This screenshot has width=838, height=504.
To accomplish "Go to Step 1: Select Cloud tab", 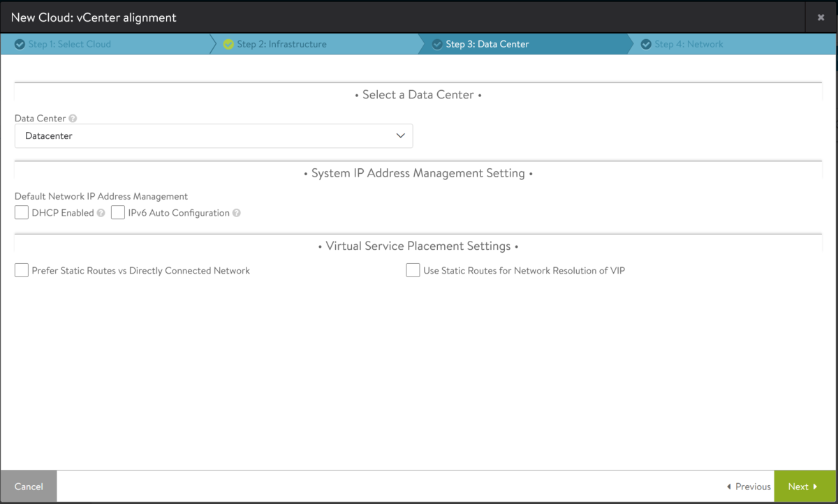I will click(70, 44).
